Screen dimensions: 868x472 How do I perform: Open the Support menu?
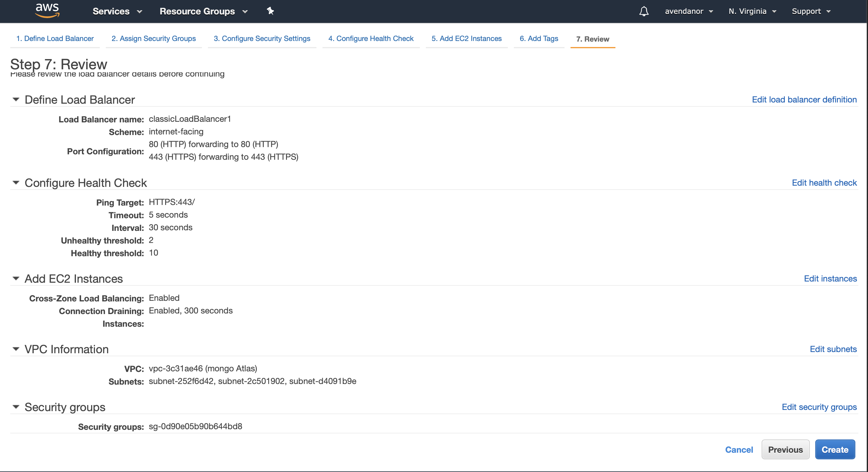pyautogui.click(x=811, y=11)
